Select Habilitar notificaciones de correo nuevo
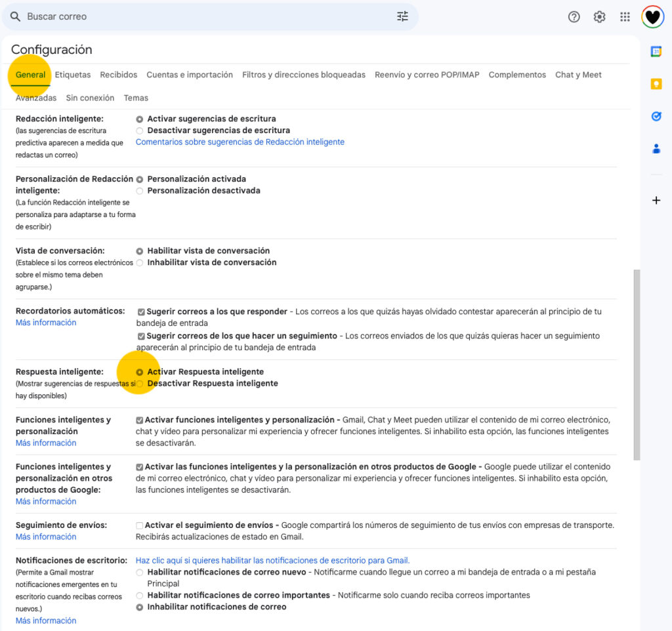 (x=139, y=573)
